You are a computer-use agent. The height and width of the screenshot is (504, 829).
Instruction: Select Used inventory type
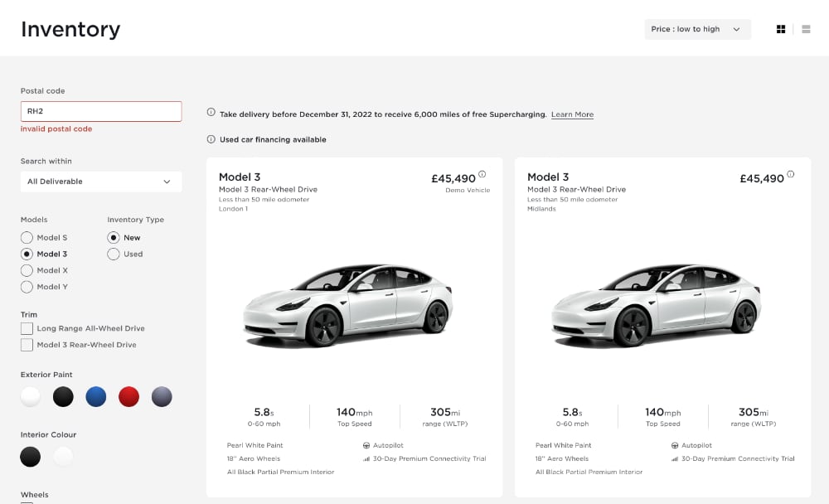(x=113, y=254)
